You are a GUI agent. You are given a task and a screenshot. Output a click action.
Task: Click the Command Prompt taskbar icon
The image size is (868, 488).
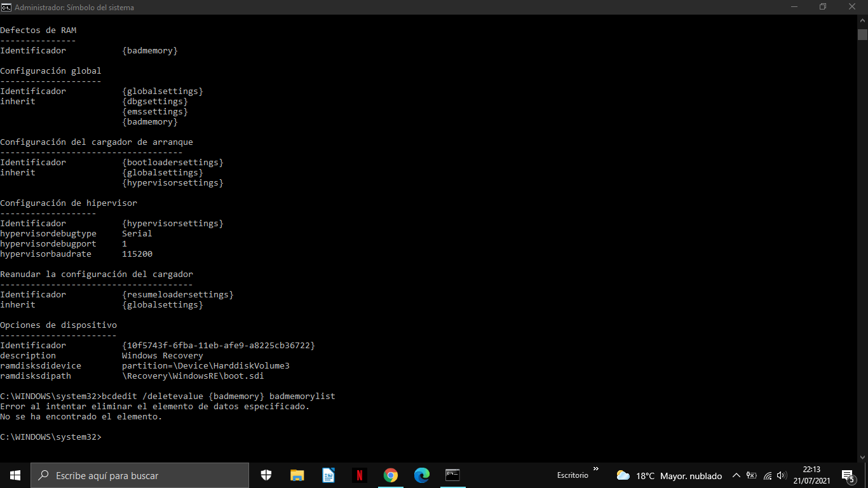452,475
